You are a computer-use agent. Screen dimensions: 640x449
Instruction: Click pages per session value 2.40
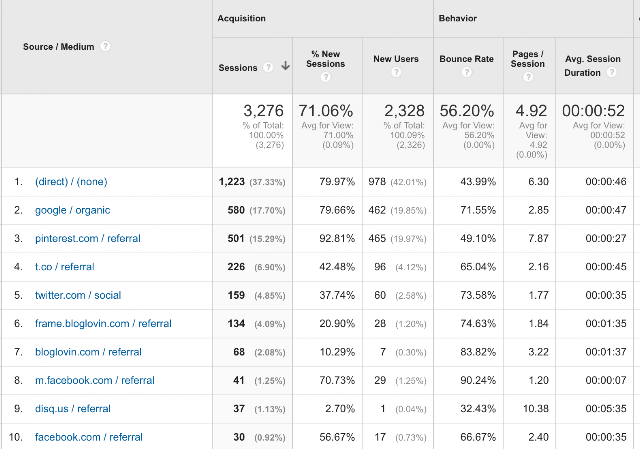[538, 437]
